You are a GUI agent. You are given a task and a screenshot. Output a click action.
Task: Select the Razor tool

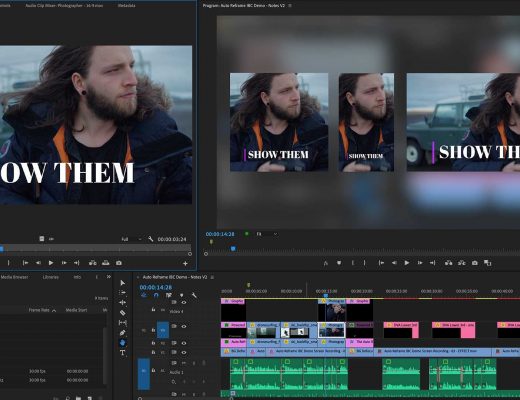click(123, 313)
